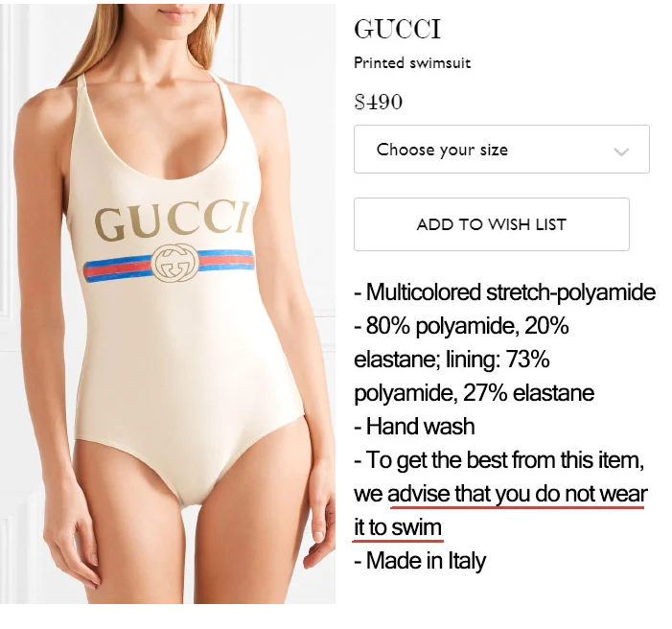Click underlined advise that you do not wear

(x=517, y=494)
